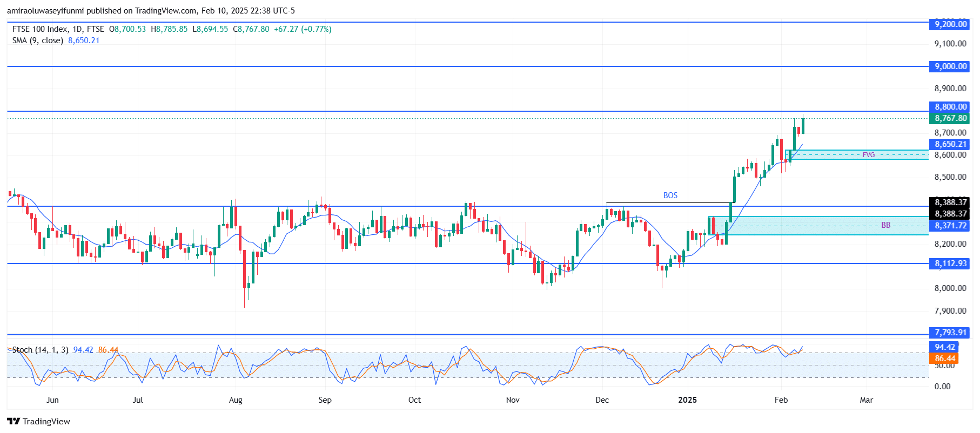Click the blue 8,650.21 SMA price label

(x=950, y=144)
